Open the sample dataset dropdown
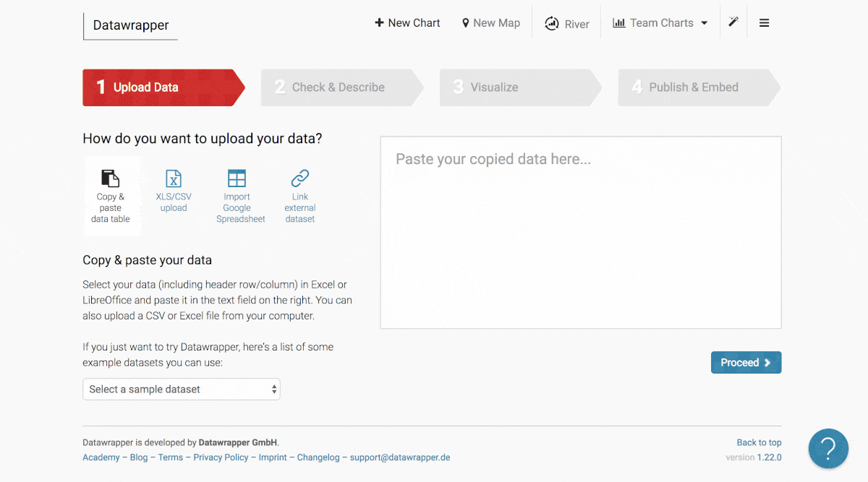This screenshot has width=868, height=482. point(182,390)
